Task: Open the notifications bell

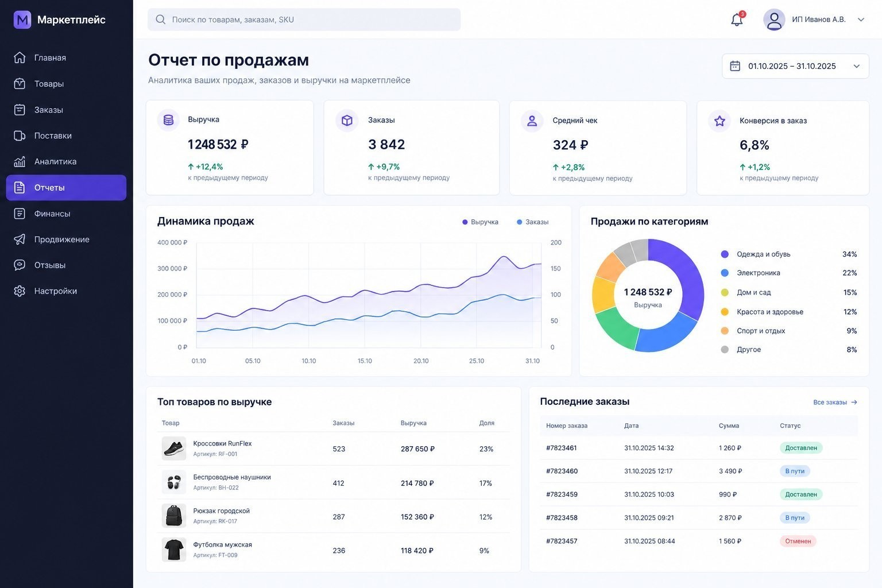Action: click(737, 20)
